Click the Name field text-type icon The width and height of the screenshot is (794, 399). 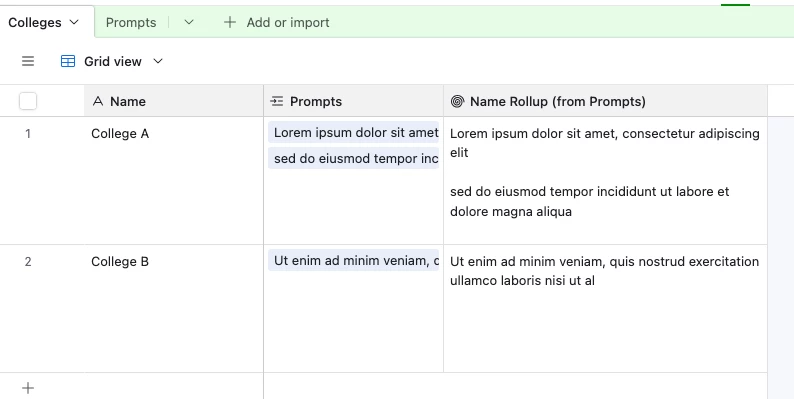pyautogui.click(x=98, y=101)
